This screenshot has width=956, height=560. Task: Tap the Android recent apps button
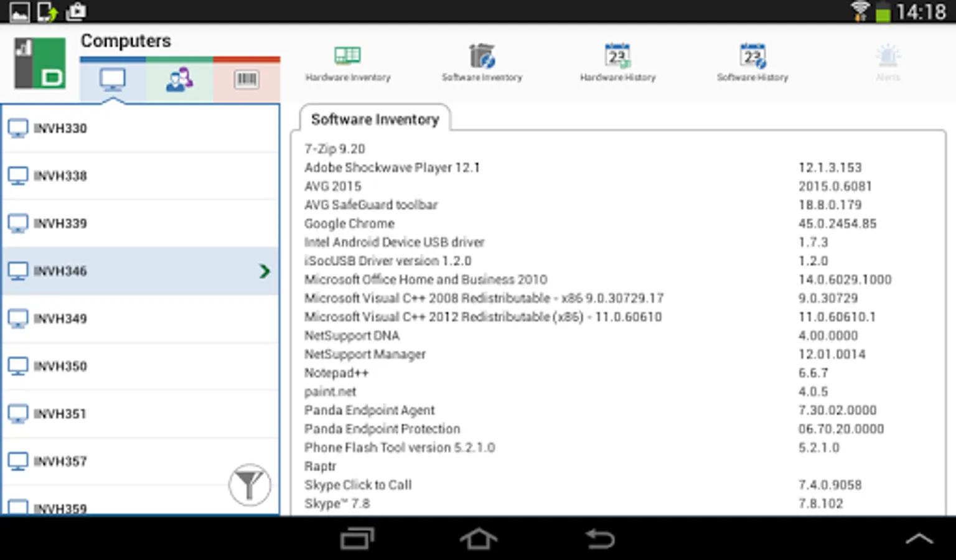coord(357,539)
